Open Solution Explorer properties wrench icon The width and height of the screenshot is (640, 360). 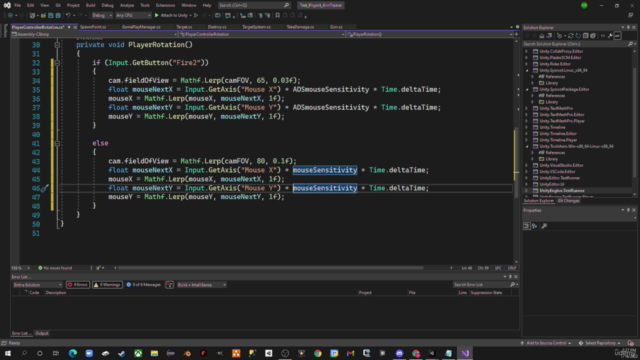(x=610, y=36)
